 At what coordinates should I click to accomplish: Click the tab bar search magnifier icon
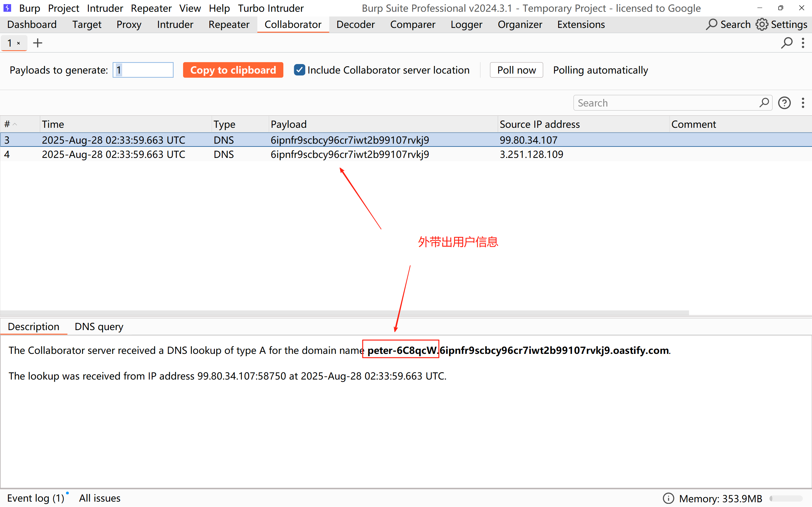(787, 43)
